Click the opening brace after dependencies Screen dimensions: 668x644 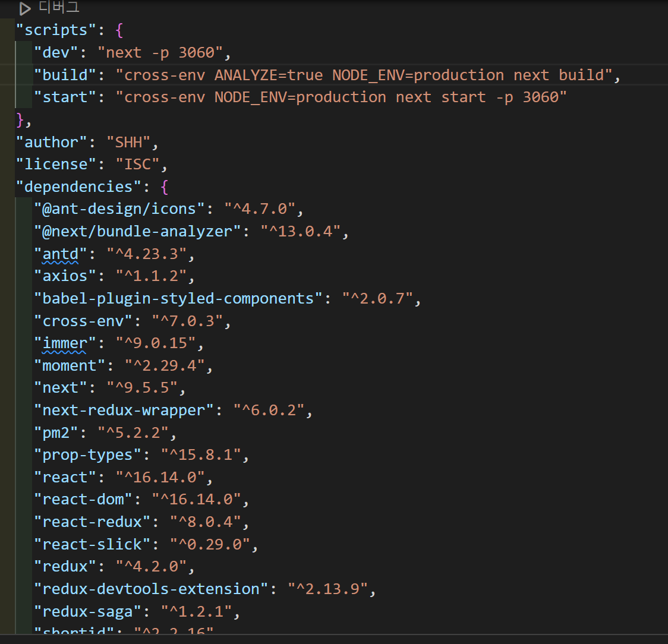pos(165,187)
